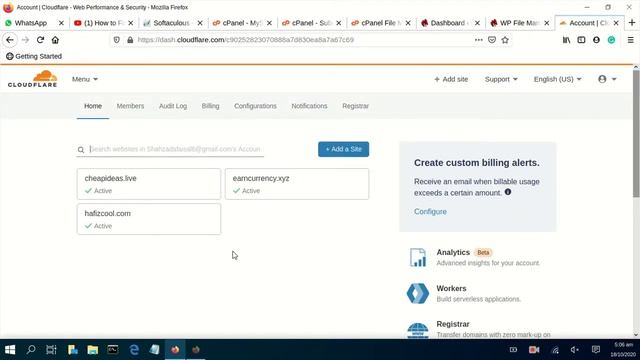This screenshot has width=640, height=360.
Task: Click the tracking protection shield icon
Action: click(117, 40)
